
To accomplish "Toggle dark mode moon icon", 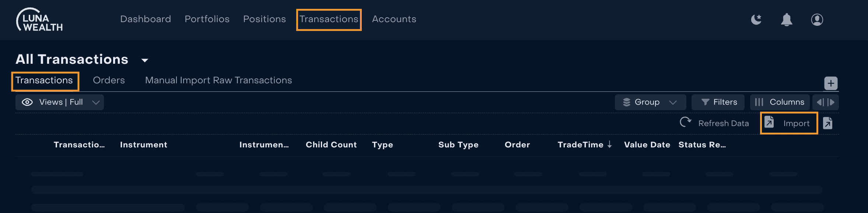I will 756,20.
